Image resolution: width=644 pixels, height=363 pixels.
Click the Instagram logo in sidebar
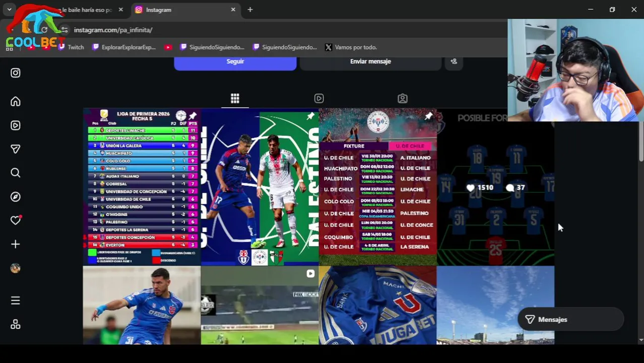tap(16, 73)
